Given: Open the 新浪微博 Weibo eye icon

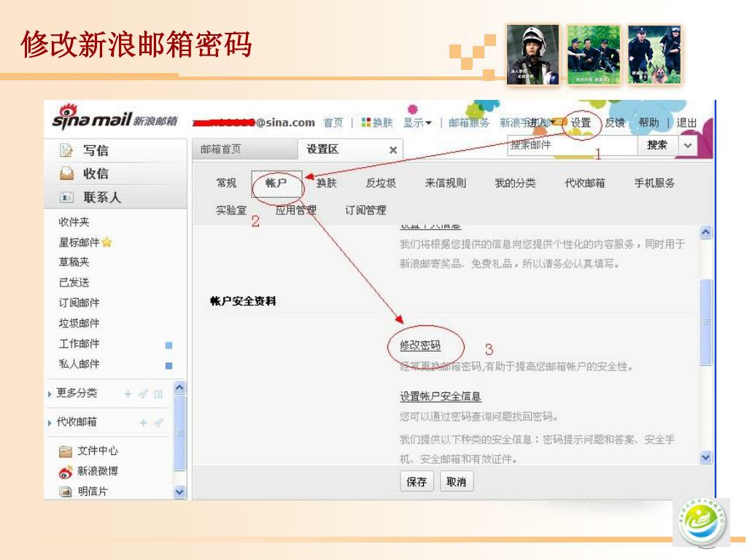Looking at the screenshot, I should [65, 472].
